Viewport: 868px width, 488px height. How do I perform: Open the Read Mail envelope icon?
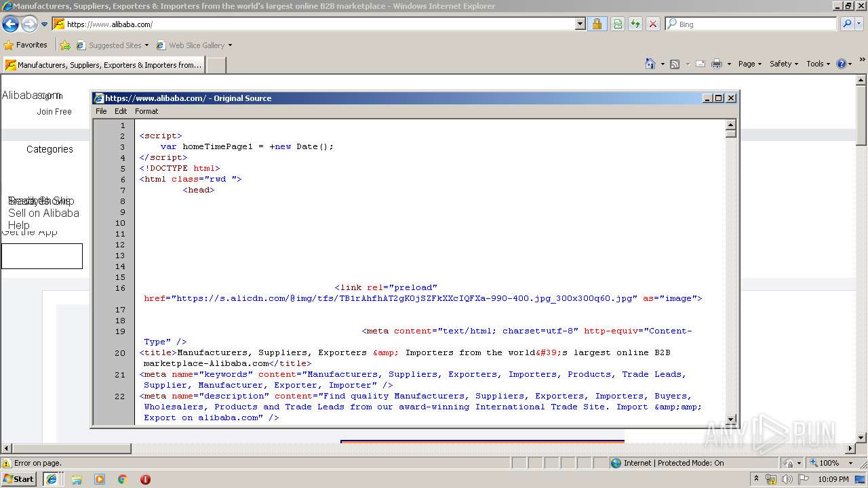point(701,64)
